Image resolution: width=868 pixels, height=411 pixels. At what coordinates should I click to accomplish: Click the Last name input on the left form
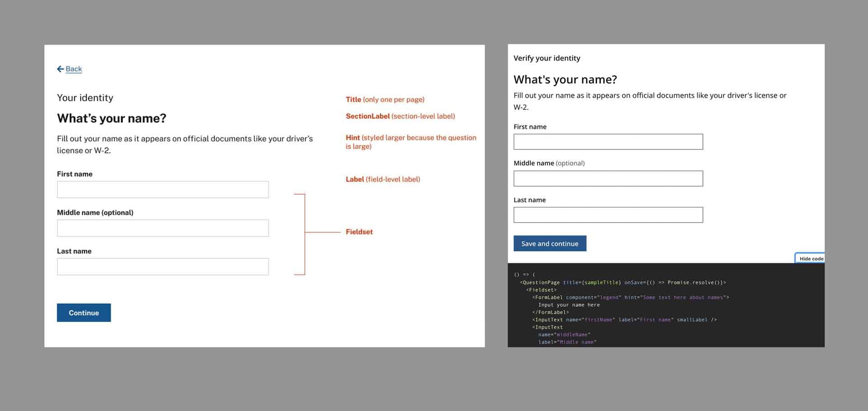pos(163,266)
